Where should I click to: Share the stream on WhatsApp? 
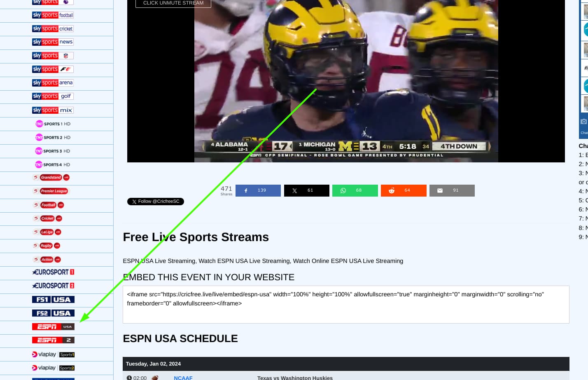tap(355, 190)
